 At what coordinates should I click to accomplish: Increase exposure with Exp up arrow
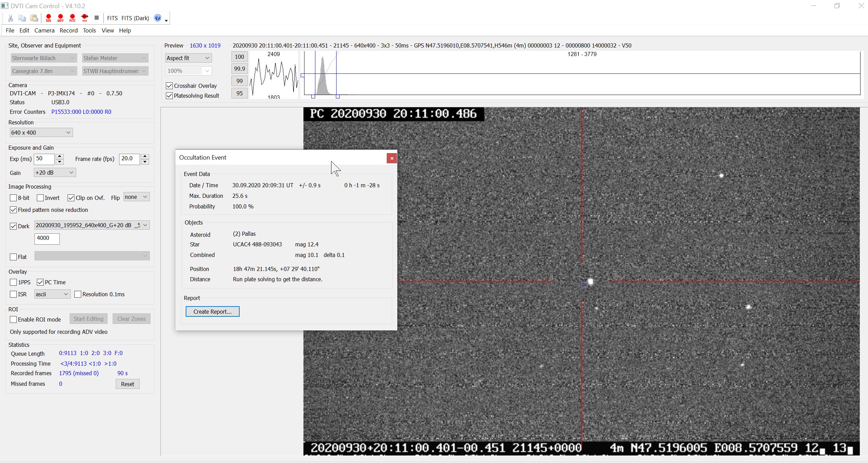(60, 156)
